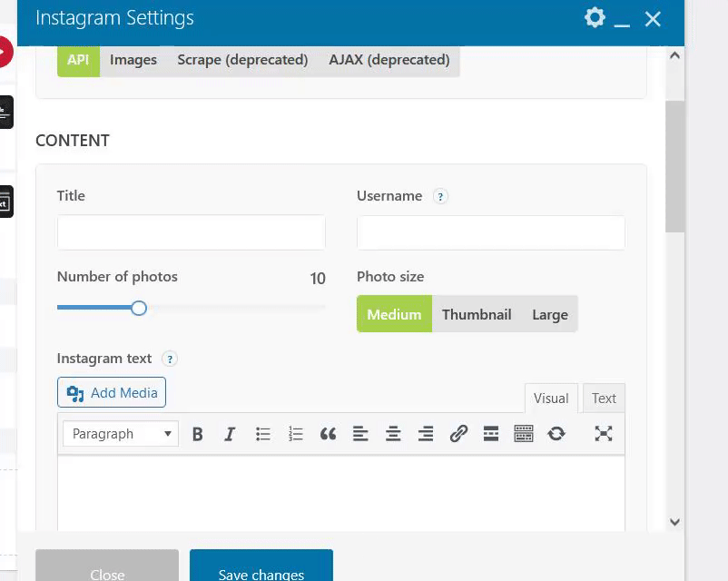Switch to the Text editor tab
The width and height of the screenshot is (728, 581).
(x=604, y=398)
